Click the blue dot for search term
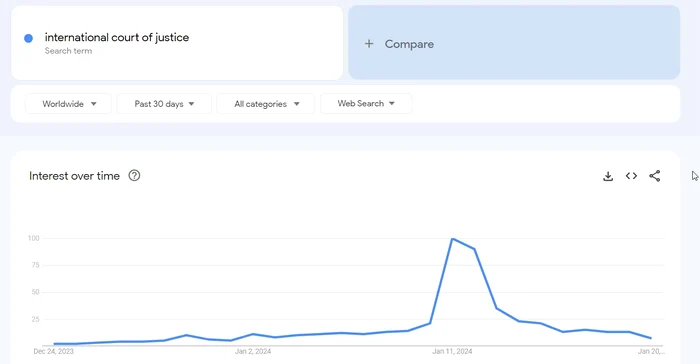This screenshot has height=364, width=700. (x=28, y=38)
